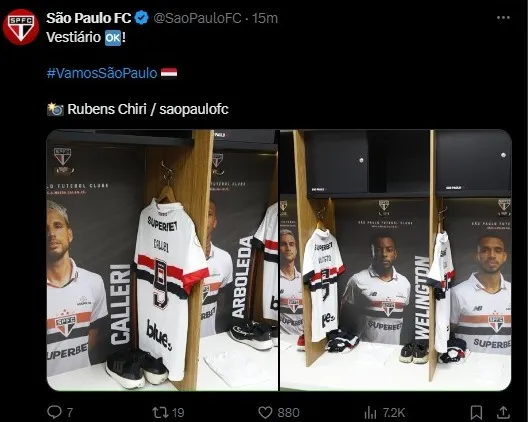Click the 7.2K views count

click(394, 413)
